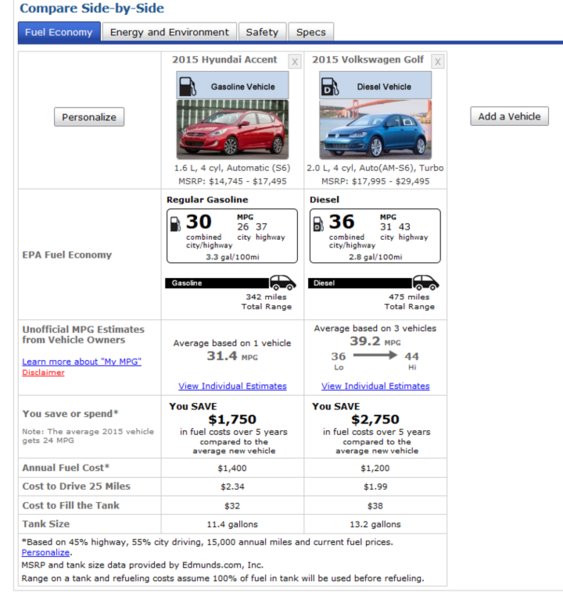Click the "$38" cost to fill the tank
Image resolution: width=563 pixels, height=599 pixels.
pyautogui.click(x=375, y=506)
